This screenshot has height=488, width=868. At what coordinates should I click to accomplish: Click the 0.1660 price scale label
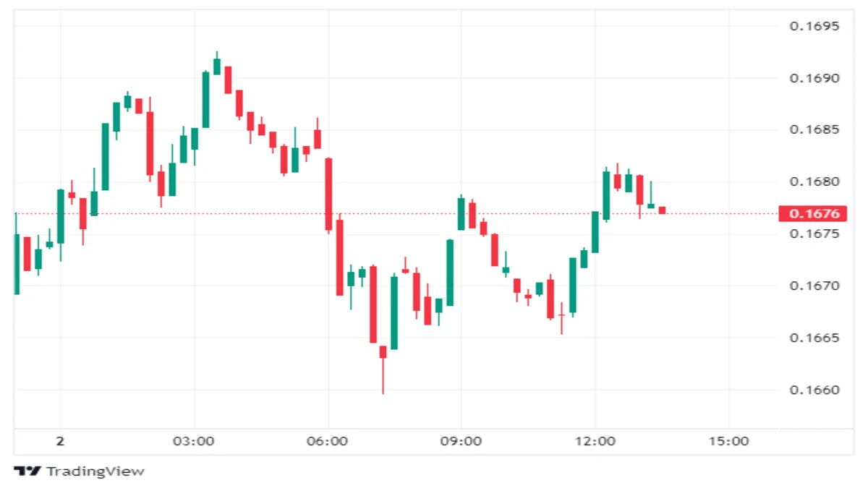pyautogui.click(x=814, y=390)
